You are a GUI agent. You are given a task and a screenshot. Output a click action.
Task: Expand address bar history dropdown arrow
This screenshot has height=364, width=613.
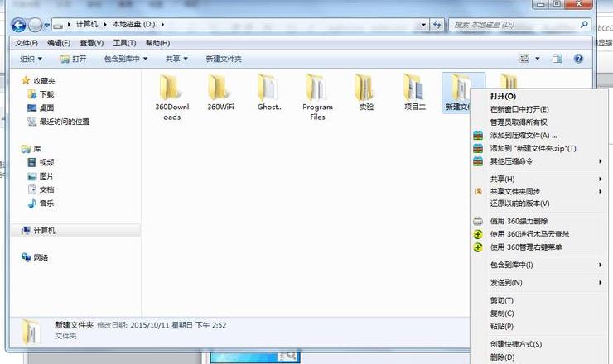coord(423,25)
